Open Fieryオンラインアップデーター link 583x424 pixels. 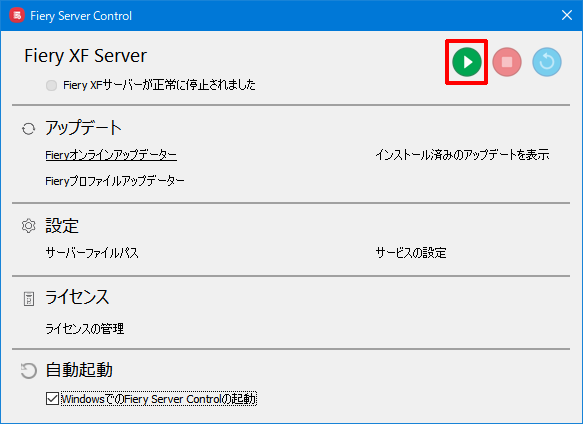tap(111, 155)
